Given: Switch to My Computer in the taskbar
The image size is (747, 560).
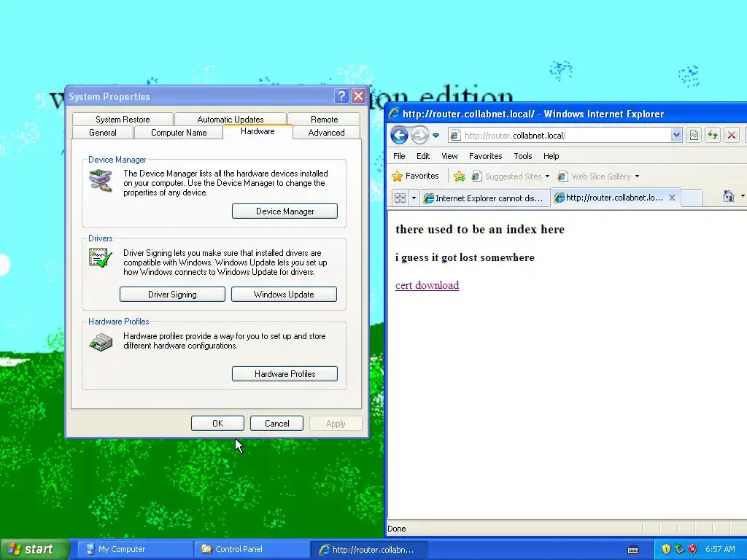Looking at the screenshot, I should point(135,549).
